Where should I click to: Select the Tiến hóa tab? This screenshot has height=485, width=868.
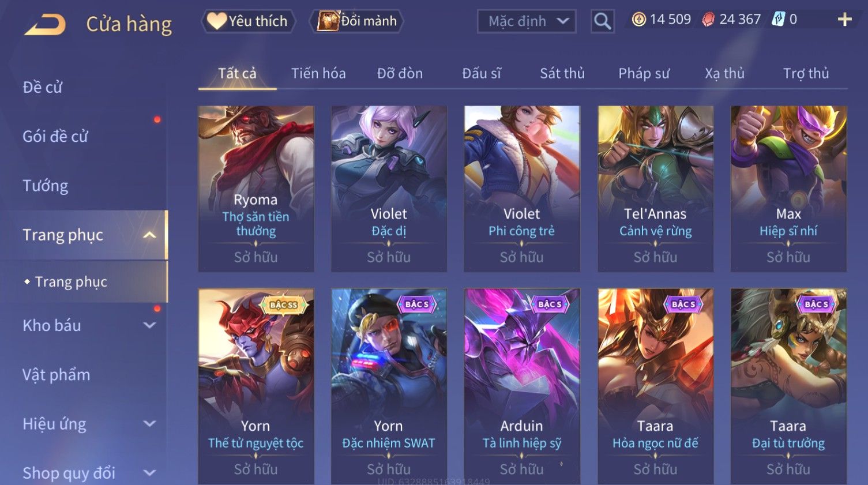click(318, 73)
